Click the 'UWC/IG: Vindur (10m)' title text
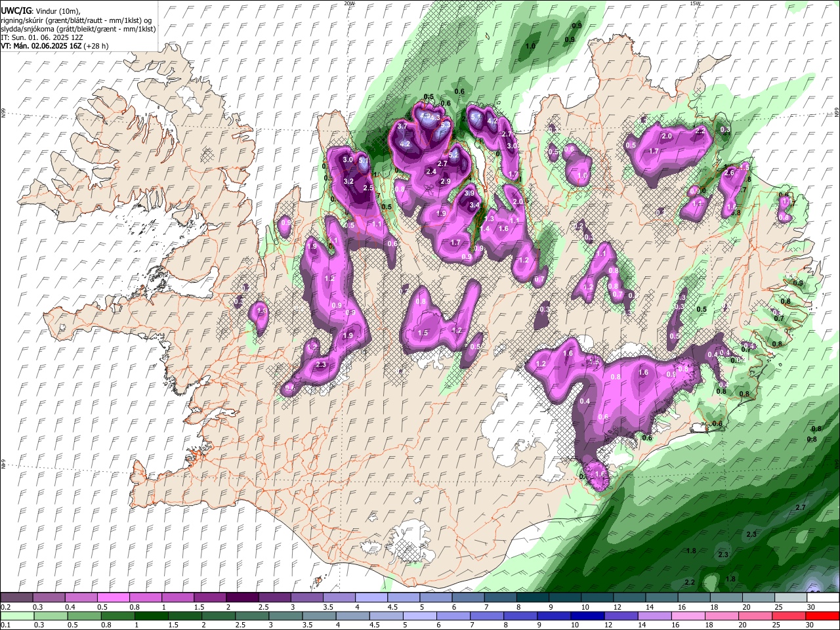 pyautogui.click(x=39, y=11)
